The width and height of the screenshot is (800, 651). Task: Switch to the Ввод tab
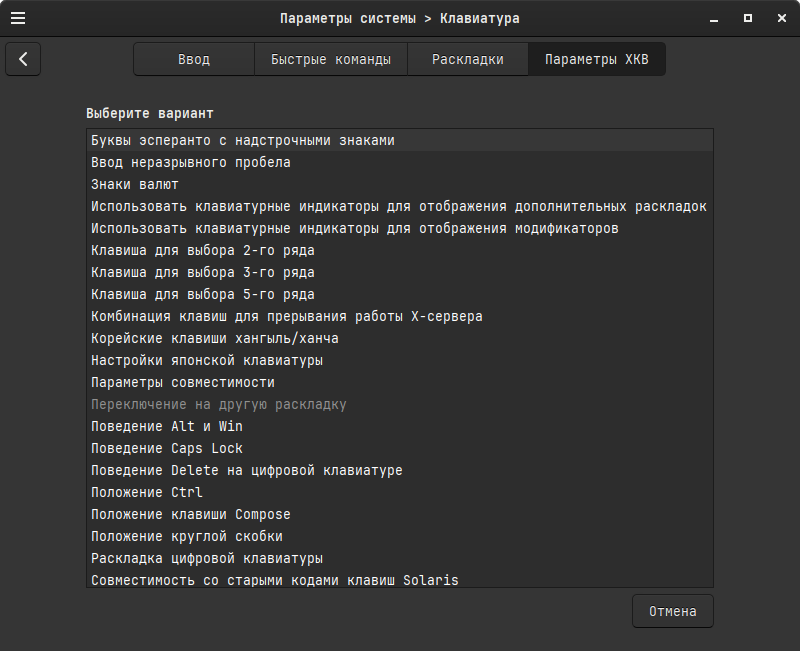[x=194, y=59]
